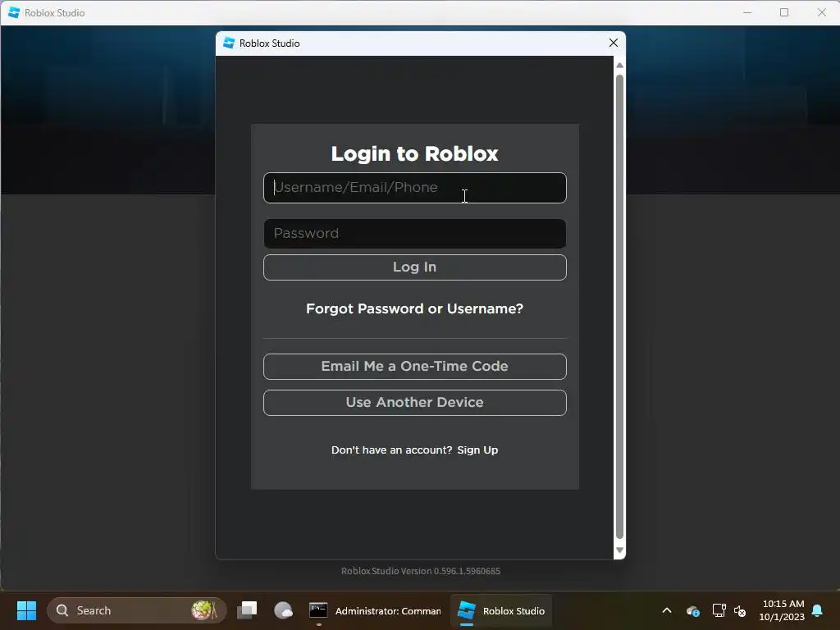Open notifications bell icon

pyautogui.click(x=818, y=610)
